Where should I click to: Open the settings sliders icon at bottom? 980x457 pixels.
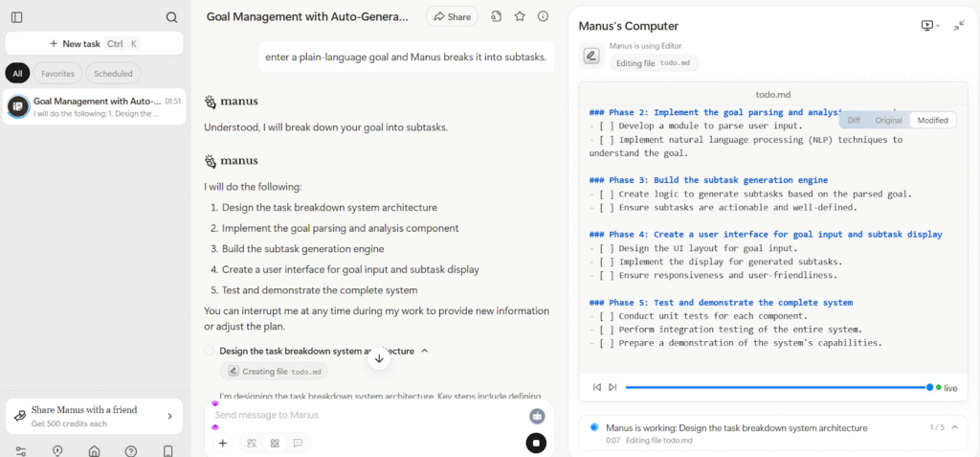point(21,450)
